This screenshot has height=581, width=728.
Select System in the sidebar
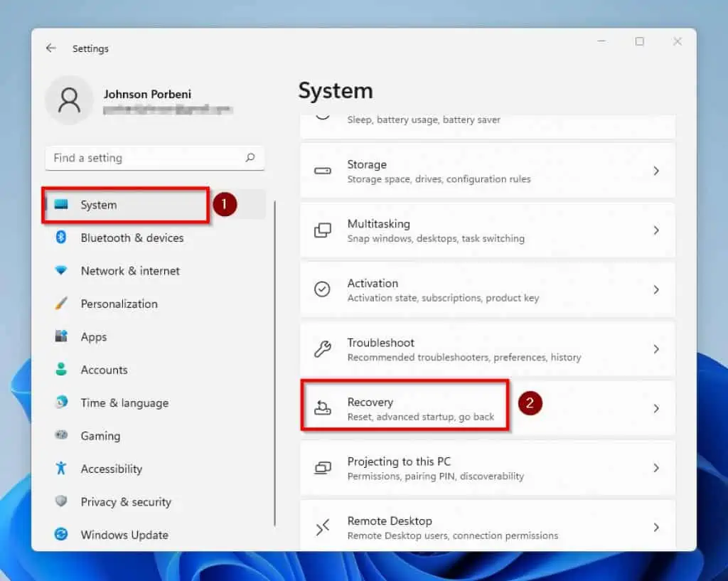[99, 205]
